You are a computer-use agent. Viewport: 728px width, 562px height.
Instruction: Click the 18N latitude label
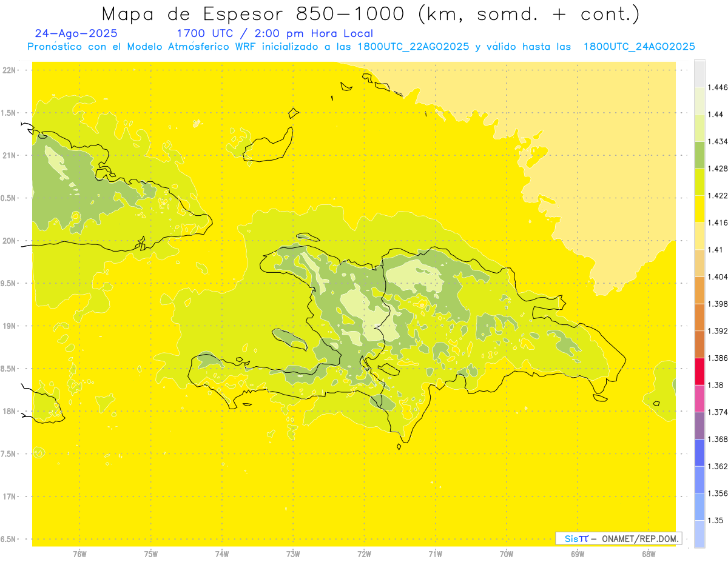click(9, 411)
